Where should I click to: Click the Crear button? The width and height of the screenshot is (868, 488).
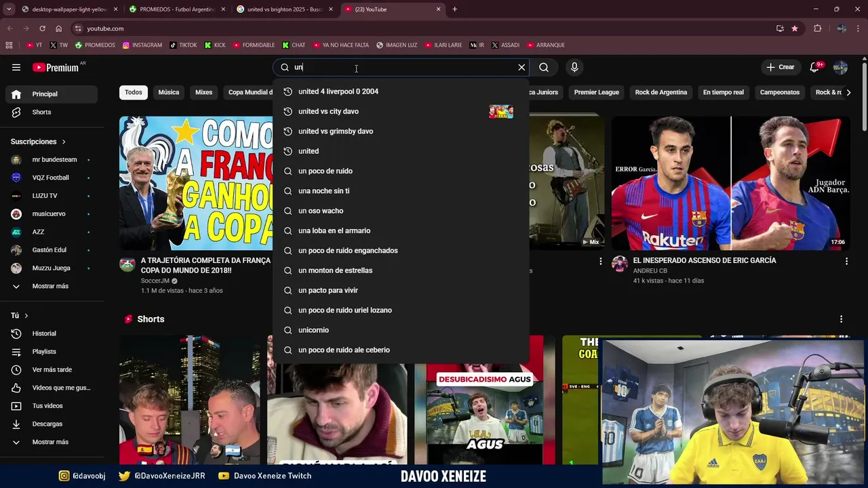click(x=780, y=67)
